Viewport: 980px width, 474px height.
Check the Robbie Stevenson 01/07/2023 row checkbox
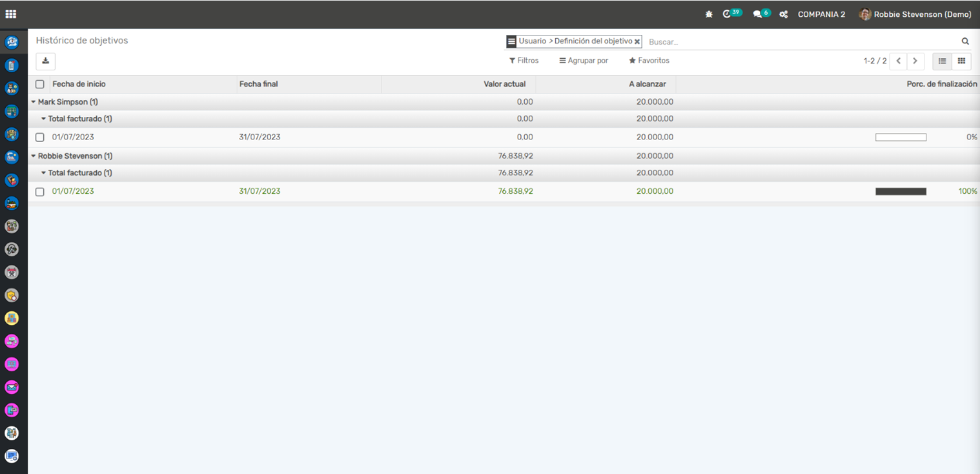click(x=40, y=192)
